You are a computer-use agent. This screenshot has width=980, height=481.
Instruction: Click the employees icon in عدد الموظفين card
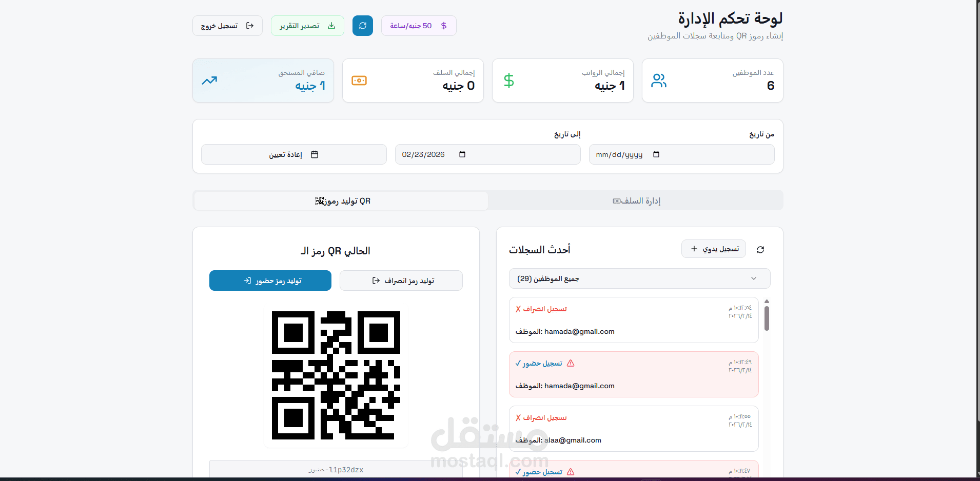(659, 81)
